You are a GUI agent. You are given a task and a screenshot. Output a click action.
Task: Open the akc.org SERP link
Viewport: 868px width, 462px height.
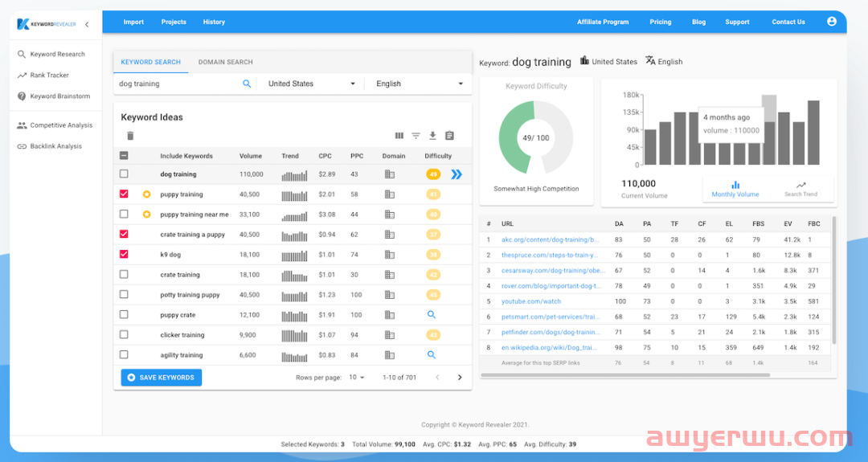[551, 239]
